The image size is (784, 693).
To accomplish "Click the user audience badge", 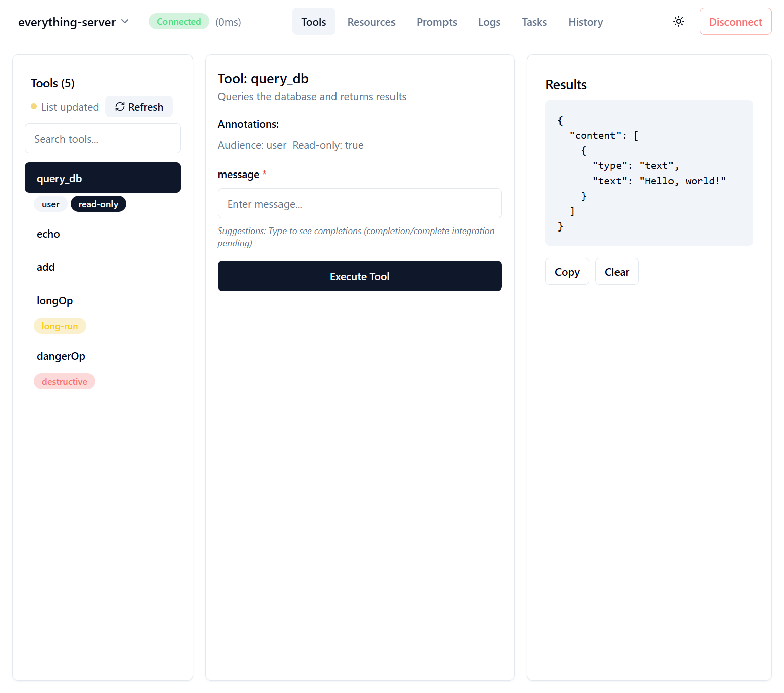I will coord(50,204).
